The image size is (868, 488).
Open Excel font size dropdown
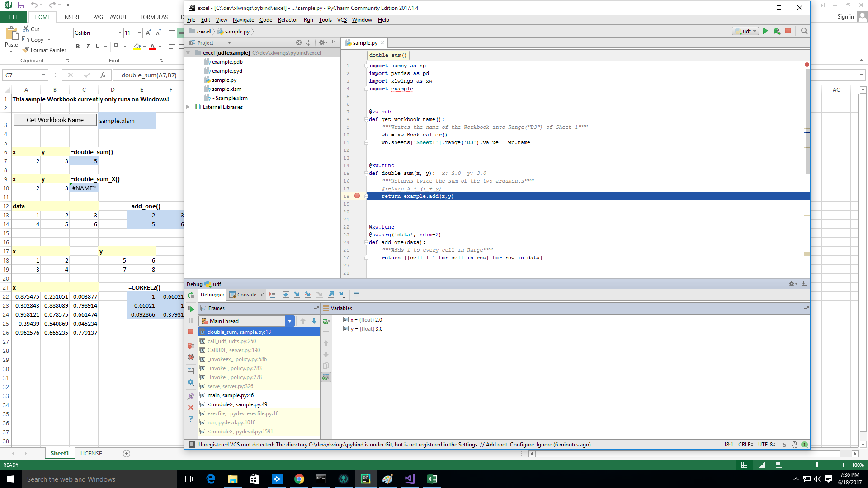point(139,33)
